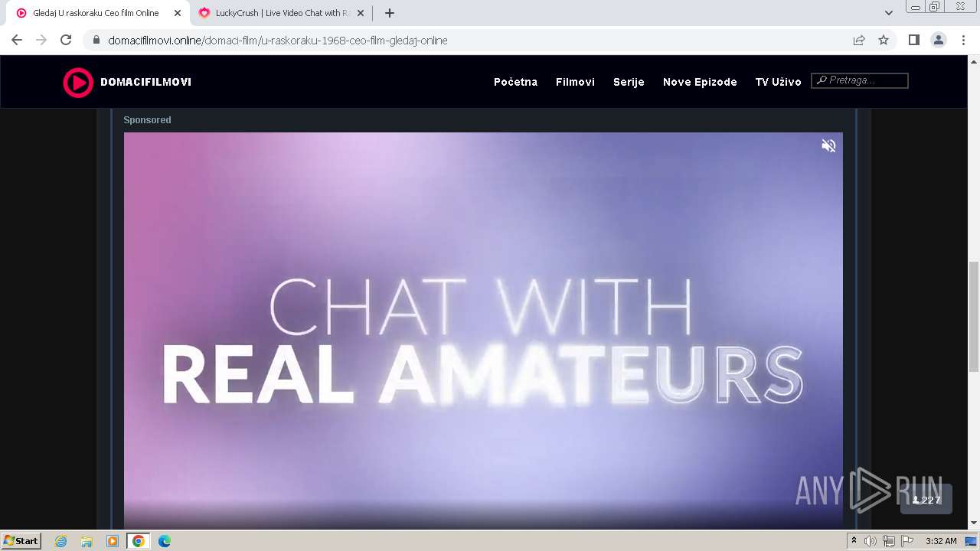Open the Chrome profile menu
The height and width of the screenshot is (551, 980).
pos(939,41)
